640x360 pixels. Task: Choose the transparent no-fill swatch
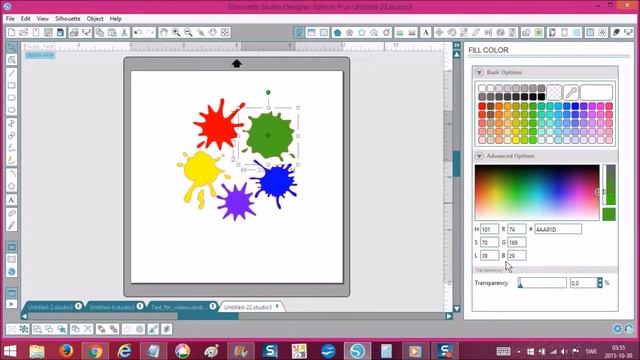tap(554, 93)
